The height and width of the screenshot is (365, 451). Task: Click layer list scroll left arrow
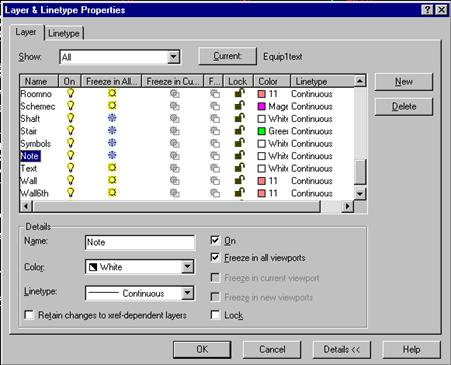tap(26, 206)
